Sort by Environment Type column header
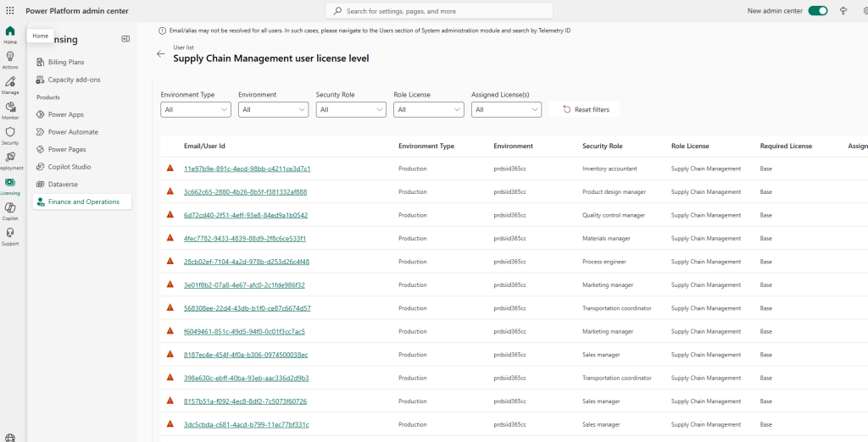 coord(426,146)
